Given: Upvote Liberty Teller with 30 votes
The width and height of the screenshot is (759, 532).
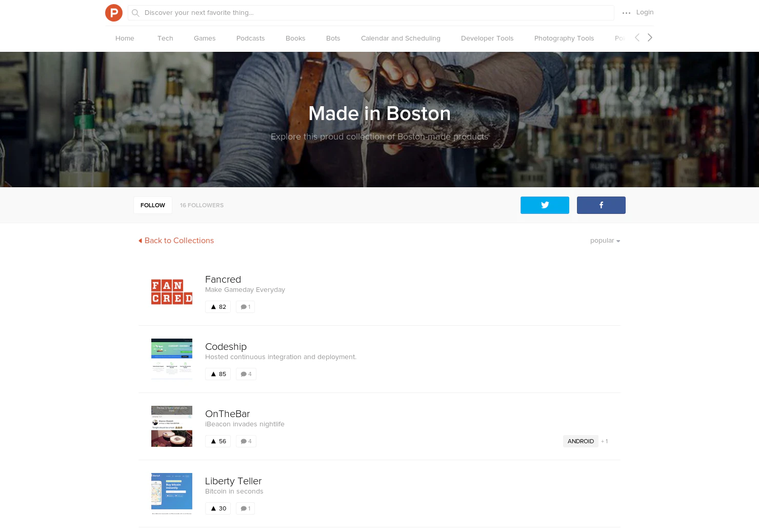Looking at the screenshot, I should [x=218, y=508].
